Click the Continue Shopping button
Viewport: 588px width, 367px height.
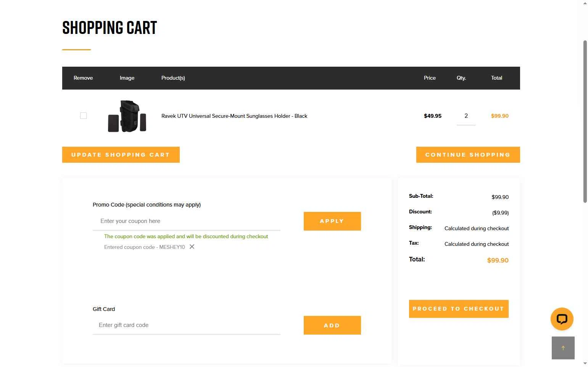tap(468, 155)
